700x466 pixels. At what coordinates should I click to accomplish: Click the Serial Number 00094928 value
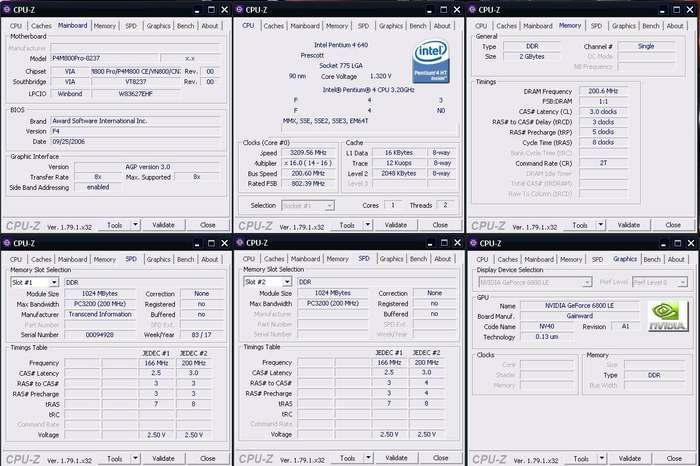coord(100,335)
